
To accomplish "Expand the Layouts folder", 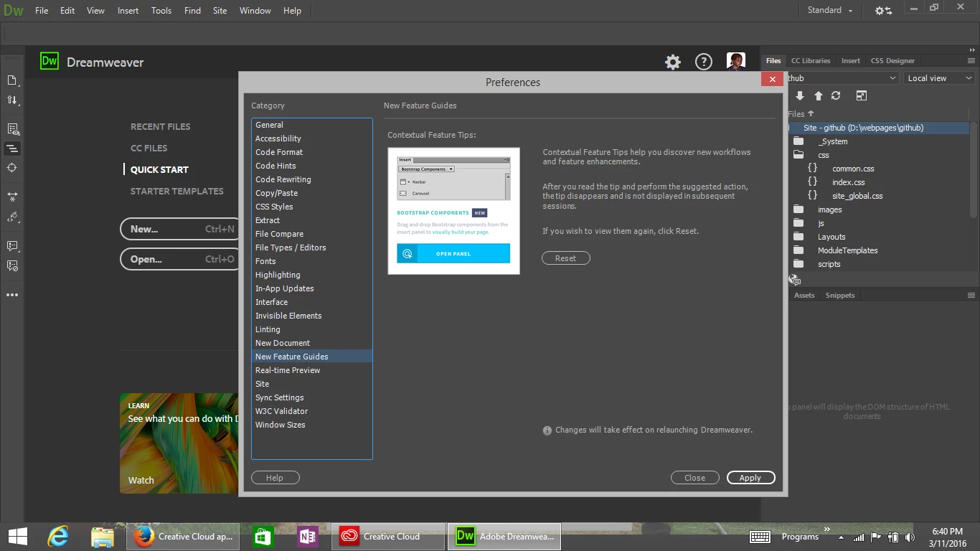I will (x=798, y=237).
